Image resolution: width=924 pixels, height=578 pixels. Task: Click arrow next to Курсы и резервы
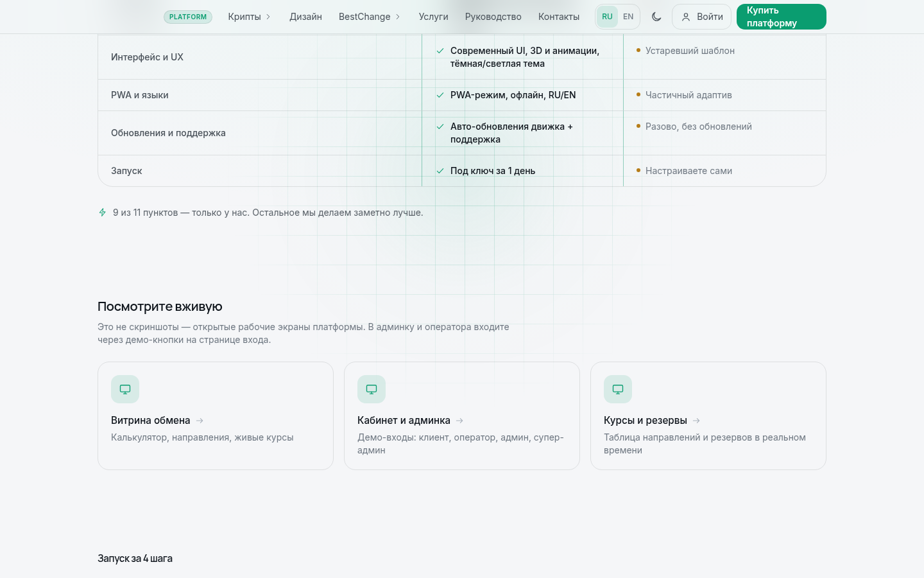pos(696,421)
